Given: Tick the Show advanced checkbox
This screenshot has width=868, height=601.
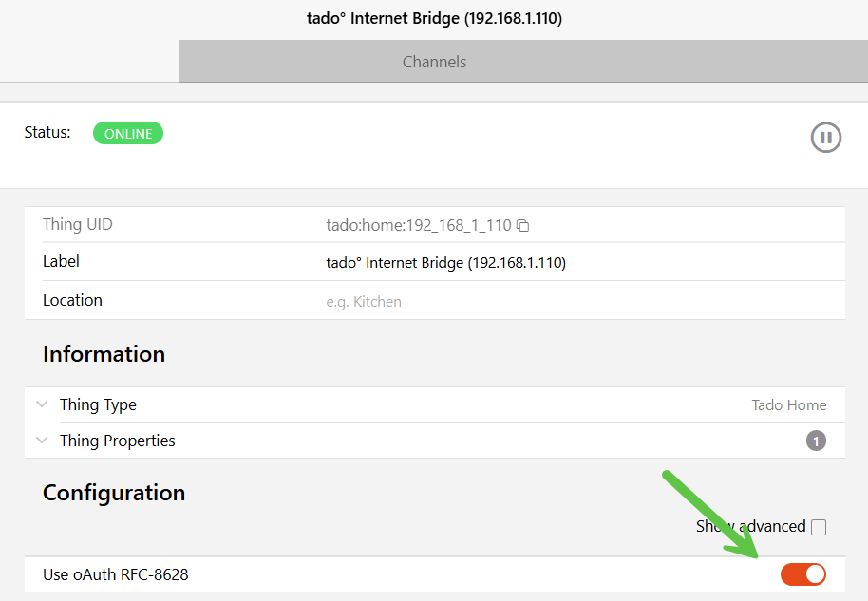Looking at the screenshot, I should tap(819, 527).
